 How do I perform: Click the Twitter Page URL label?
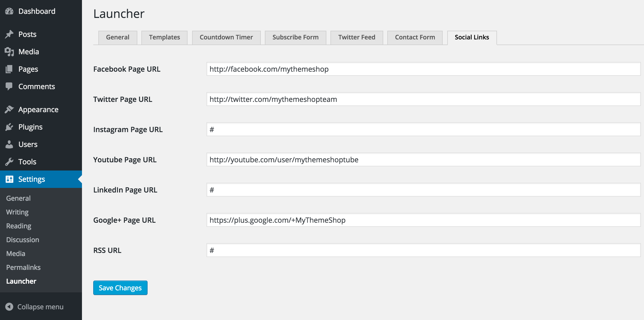(x=123, y=99)
